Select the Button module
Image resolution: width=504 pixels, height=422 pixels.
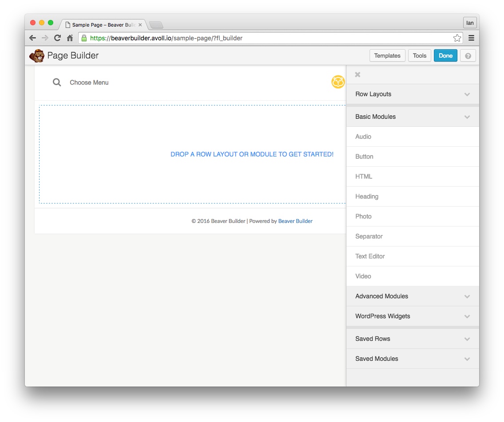(x=413, y=156)
